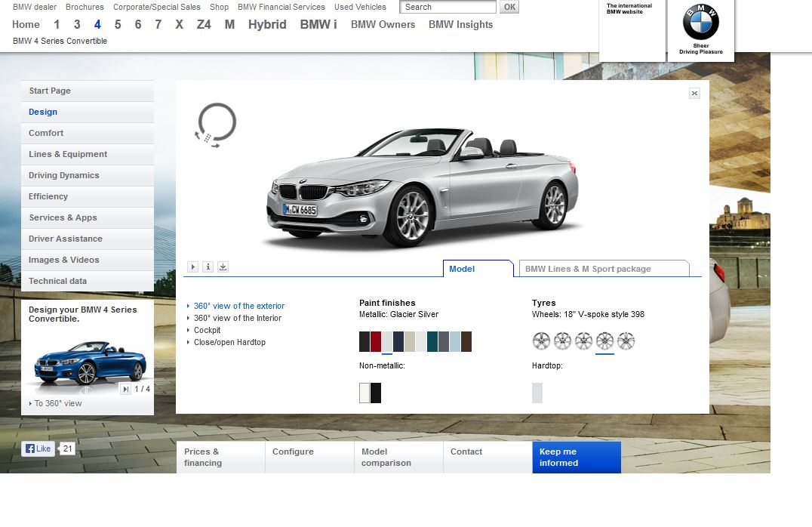Image resolution: width=812 pixels, height=527 pixels.
Task: Click the info icon below the car
Action: [x=208, y=267]
